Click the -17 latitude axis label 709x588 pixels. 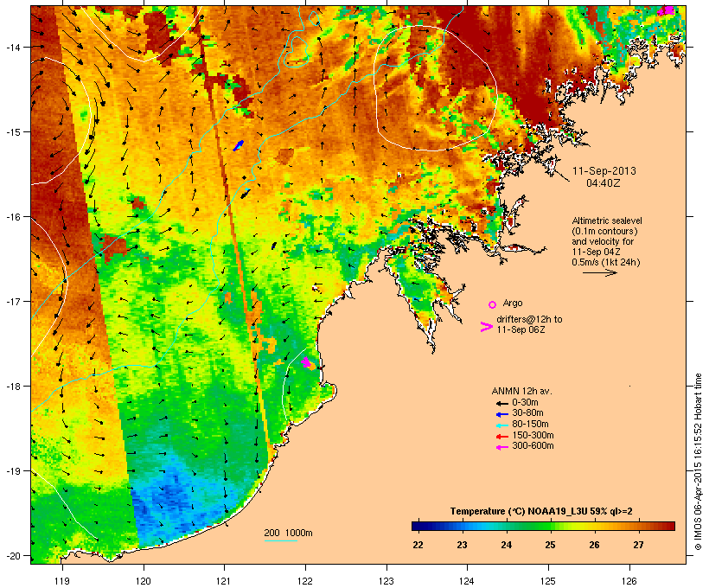[14, 302]
